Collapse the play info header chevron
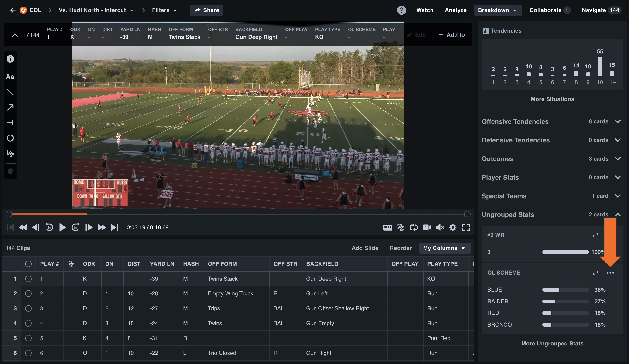This screenshot has width=629, height=364. coord(15,35)
